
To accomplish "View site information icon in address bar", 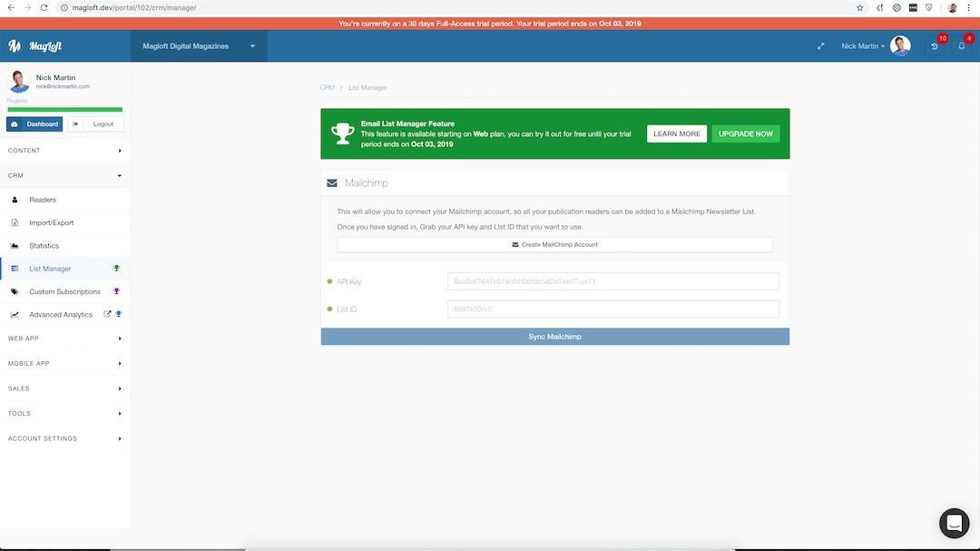I will point(64,7).
